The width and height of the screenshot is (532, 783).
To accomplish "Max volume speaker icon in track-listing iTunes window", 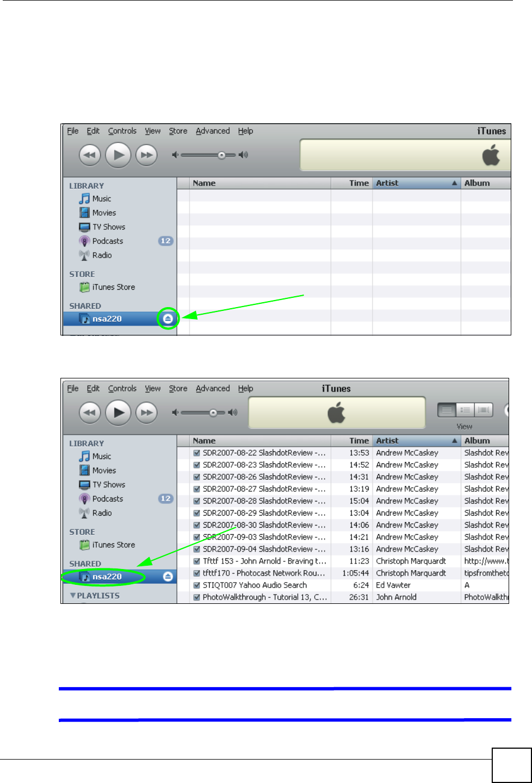I will (x=233, y=413).
